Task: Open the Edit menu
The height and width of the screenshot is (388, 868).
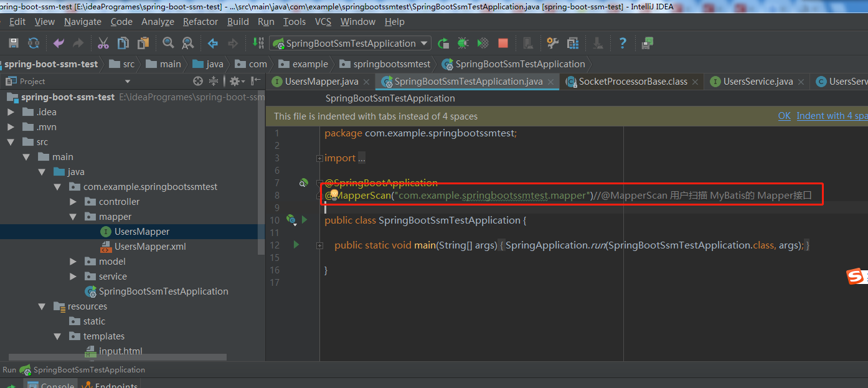Action: (x=17, y=21)
